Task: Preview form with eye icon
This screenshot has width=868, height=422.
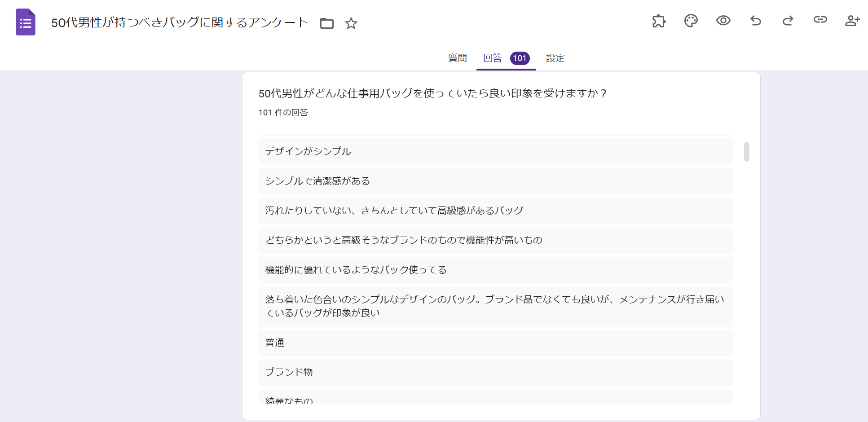Action: point(723,21)
